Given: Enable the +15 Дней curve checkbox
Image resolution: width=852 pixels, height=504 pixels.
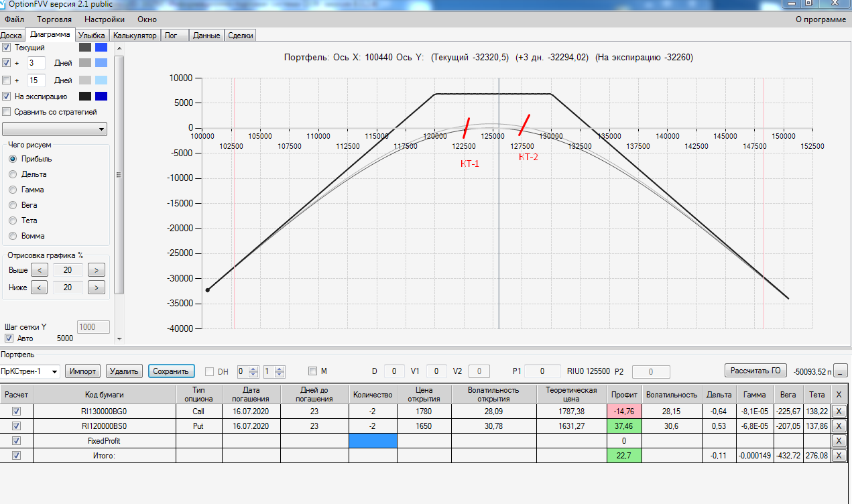Looking at the screenshot, I should point(7,80).
